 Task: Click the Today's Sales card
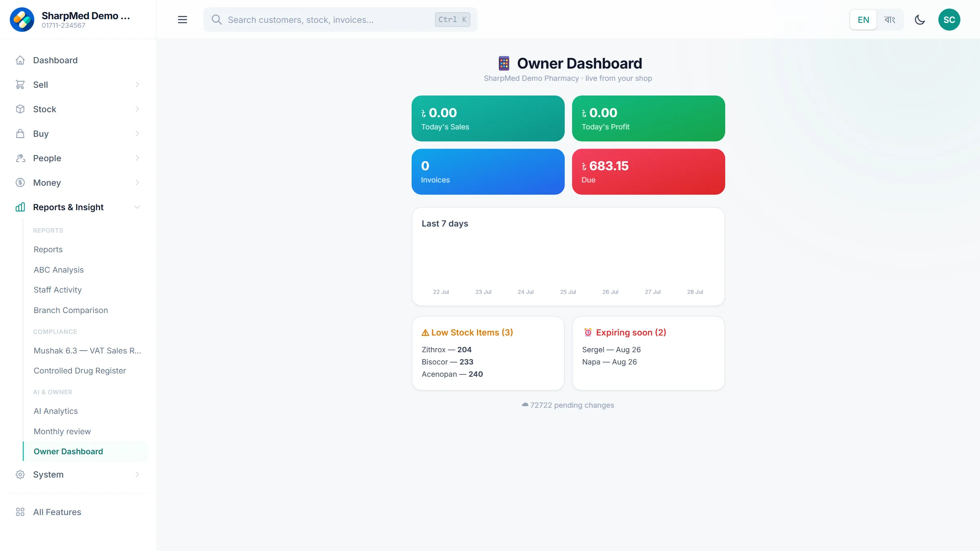click(x=488, y=118)
